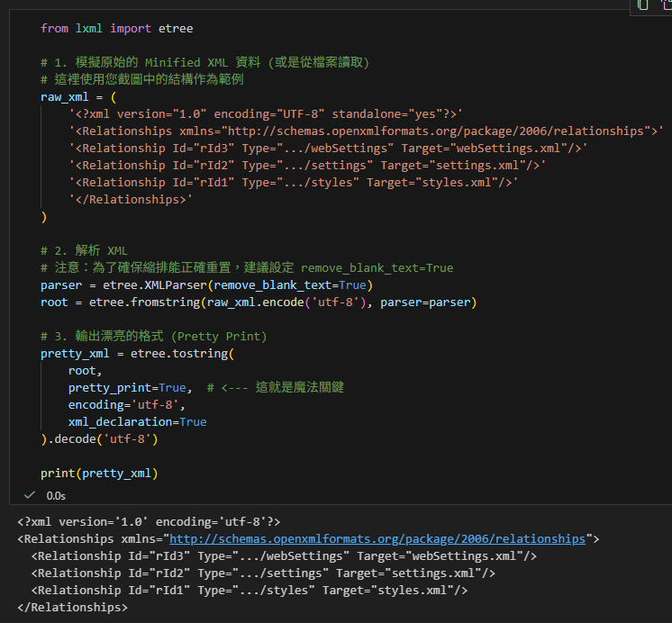Click the 'print(pretty_xml)' line

coord(99,474)
